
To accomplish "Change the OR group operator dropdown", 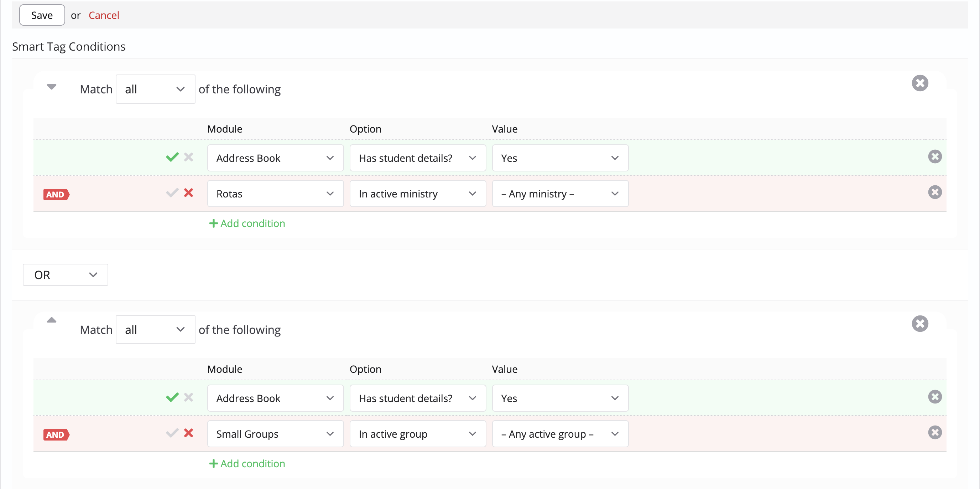I will coord(66,274).
